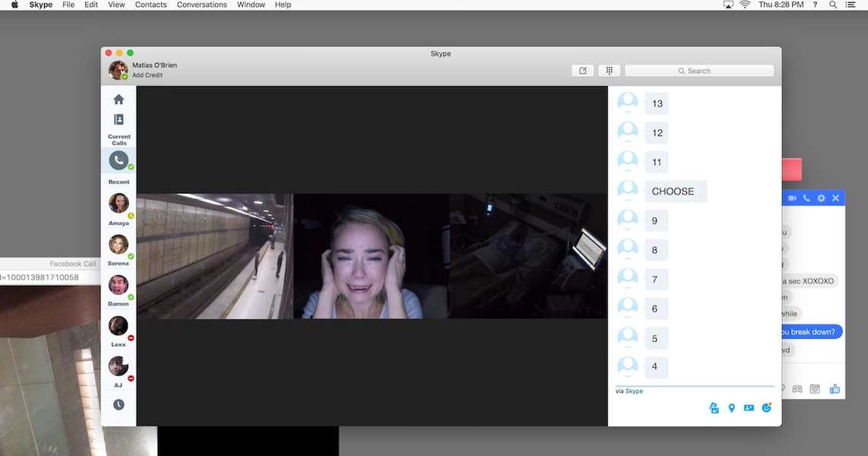Open the Skype Home icon in sidebar
Screen dimensions: 868x456
119,100
